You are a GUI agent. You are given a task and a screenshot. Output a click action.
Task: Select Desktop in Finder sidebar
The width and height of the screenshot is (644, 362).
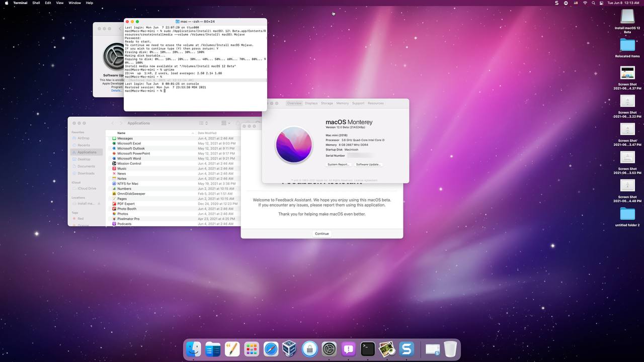pyautogui.click(x=87, y=159)
